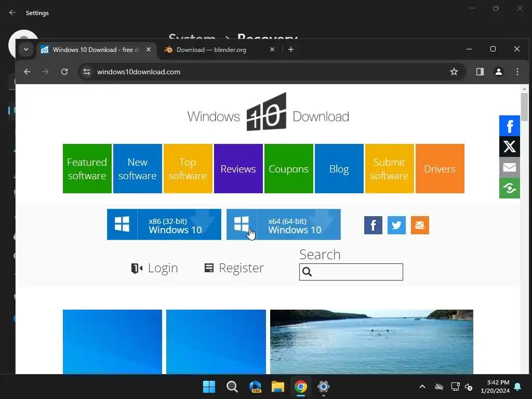Click the magnifier icon in search box
Viewport: 532px width, 399px height.
point(307,272)
